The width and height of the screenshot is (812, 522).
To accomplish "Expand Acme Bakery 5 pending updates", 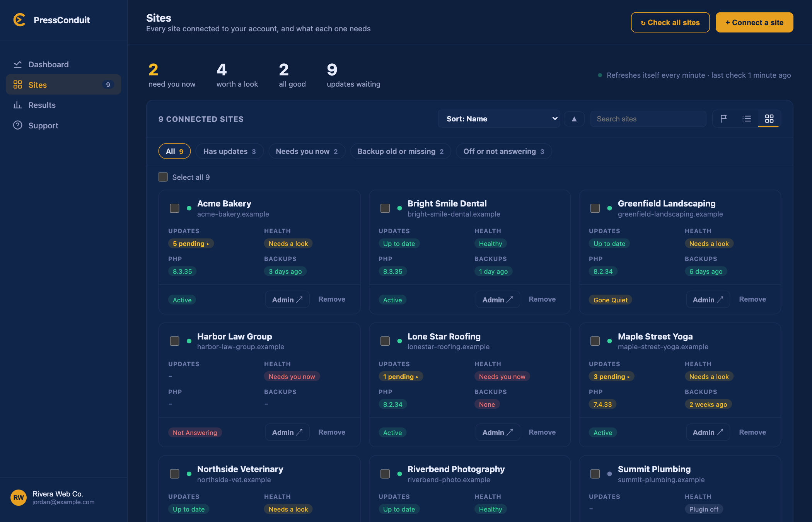I will (x=191, y=244).
